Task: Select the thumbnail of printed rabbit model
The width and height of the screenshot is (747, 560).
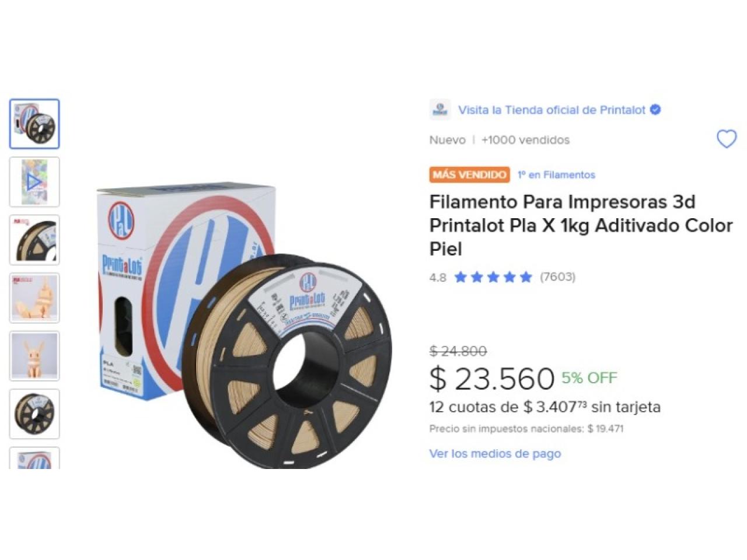Action: pyautogui.click(x=34, y=356)
